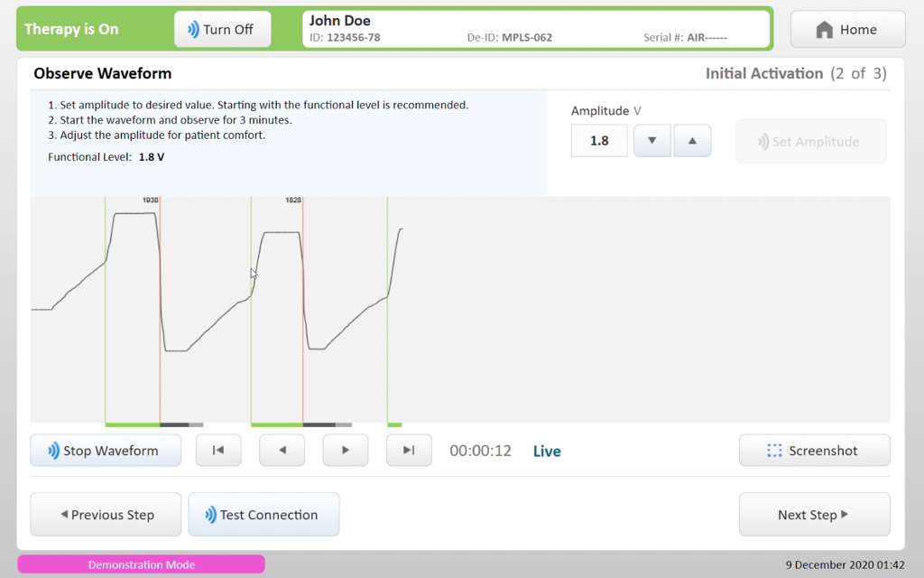The image size is (924, 578).
Task: Click the patient ID 123456-78
Action: click(353, 38)
